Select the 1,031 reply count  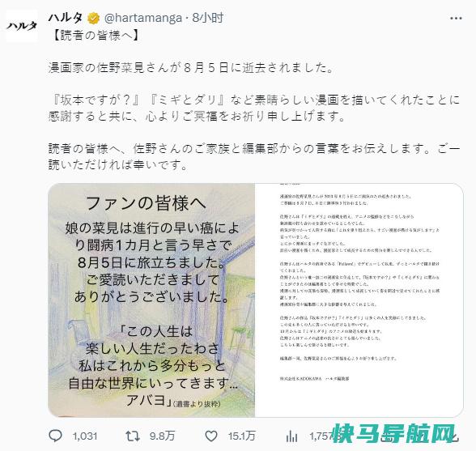pos(85,436)
